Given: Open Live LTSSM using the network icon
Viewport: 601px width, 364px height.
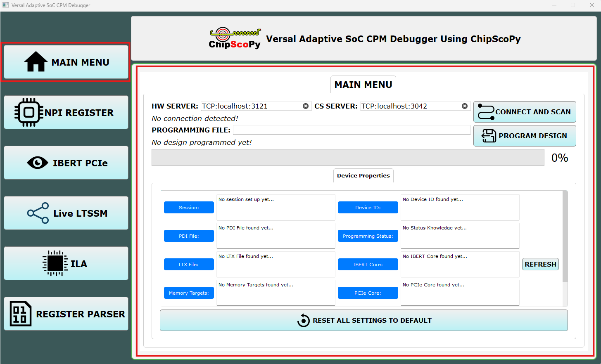Looking at the screenshot, I should pos(38,213).
